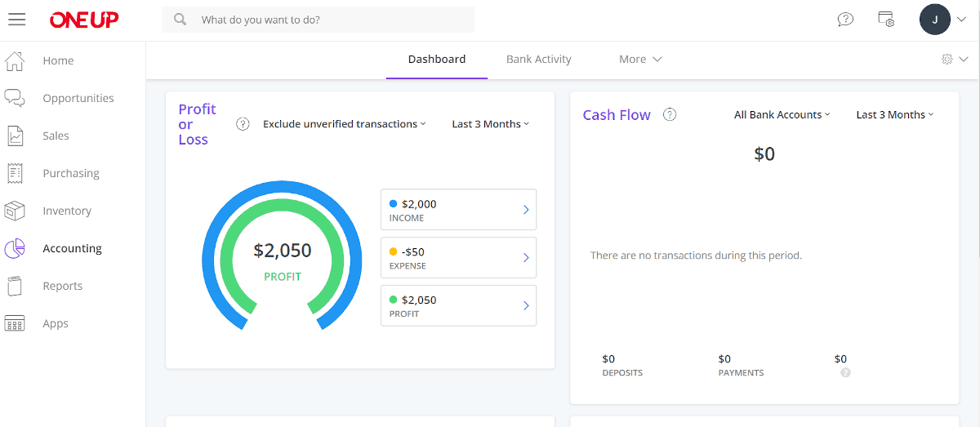Image resolution: width=980 pixels, height=427 pixels.
Task: Click the yellow Expense color dot
Action: coord(394,251)
